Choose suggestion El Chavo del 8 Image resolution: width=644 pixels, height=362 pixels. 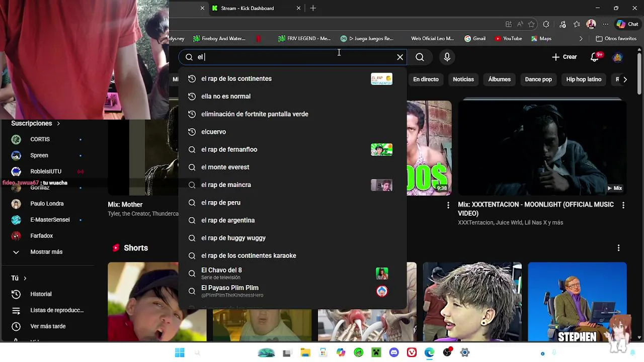[292, 274]
